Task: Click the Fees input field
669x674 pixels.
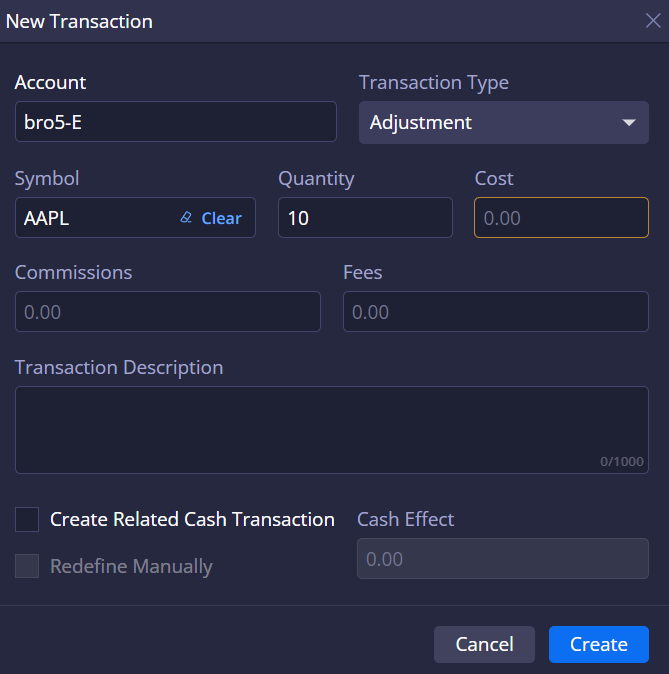Action: click(495, 312)
